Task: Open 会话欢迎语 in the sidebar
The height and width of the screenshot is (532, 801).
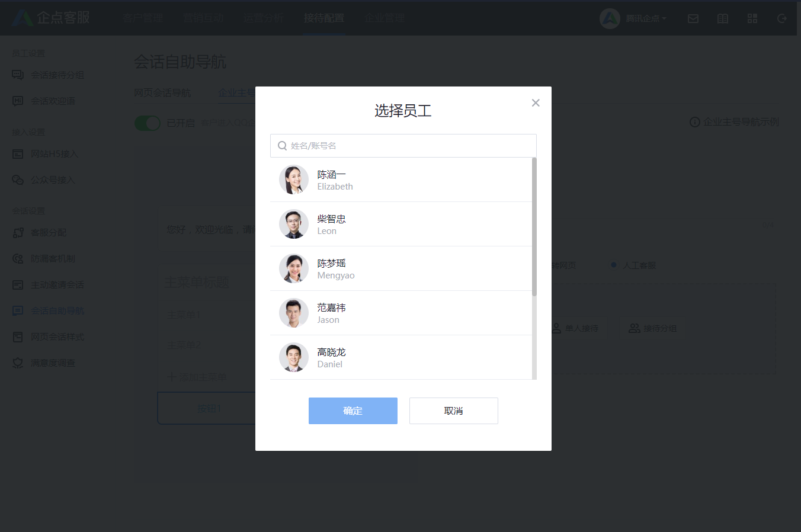Action: [53, 101]
